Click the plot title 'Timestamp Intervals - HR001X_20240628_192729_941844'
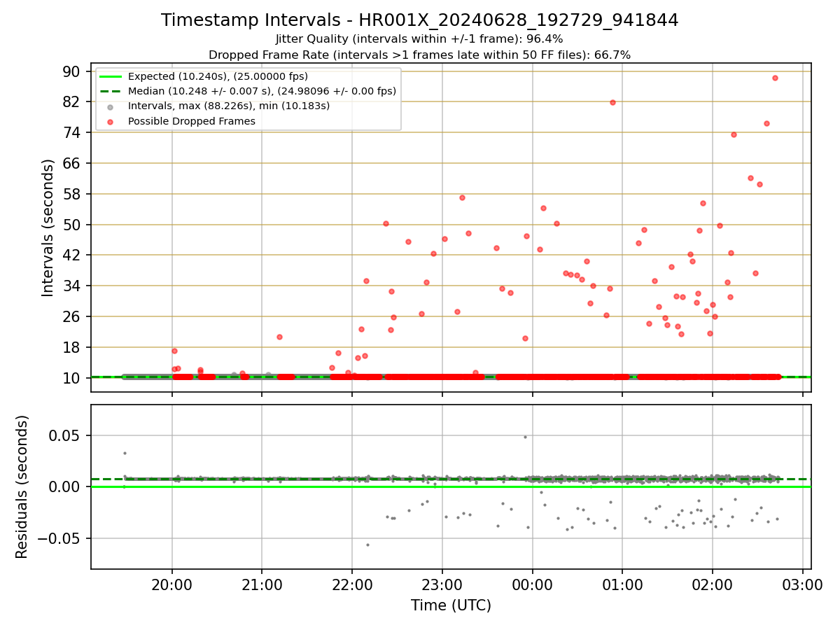This screenshot has width=840, height=630. coord(419,20)
